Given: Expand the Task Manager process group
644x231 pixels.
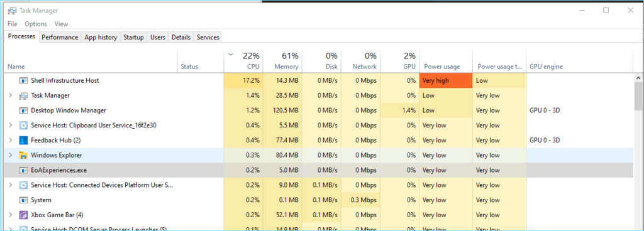Looking at the screenshot, I should coord(11,95).
